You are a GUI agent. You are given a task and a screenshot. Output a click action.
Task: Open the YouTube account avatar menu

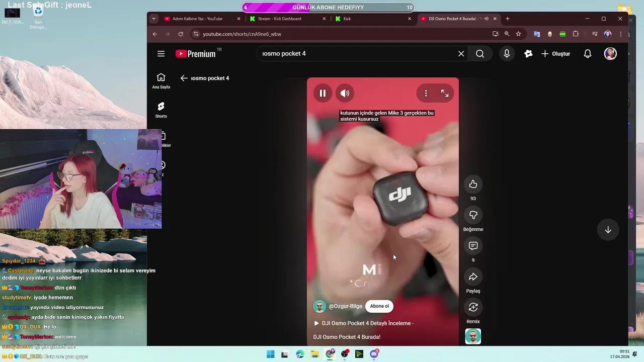[x=610, y=54]
